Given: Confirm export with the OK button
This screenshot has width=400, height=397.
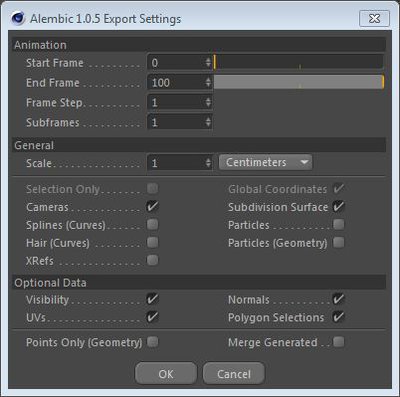Looking at the screenshot, I should (166, 374).
